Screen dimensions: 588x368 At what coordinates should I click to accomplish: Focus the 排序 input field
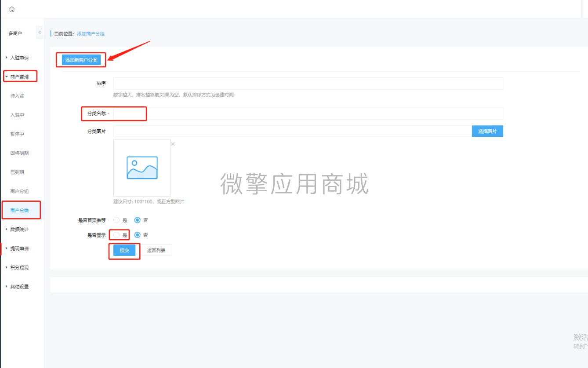coord(308,84)
